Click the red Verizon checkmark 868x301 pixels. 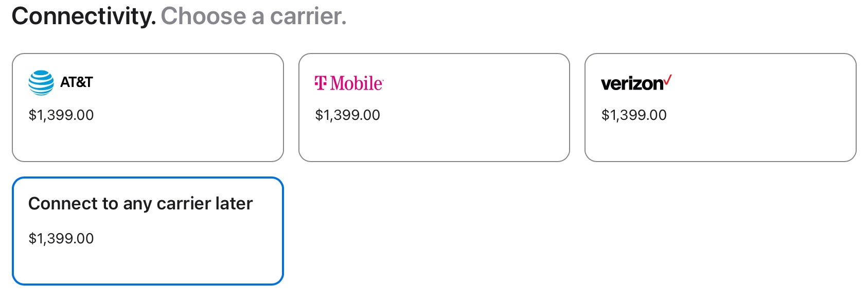pyautogui.click(x=668, y=80)
